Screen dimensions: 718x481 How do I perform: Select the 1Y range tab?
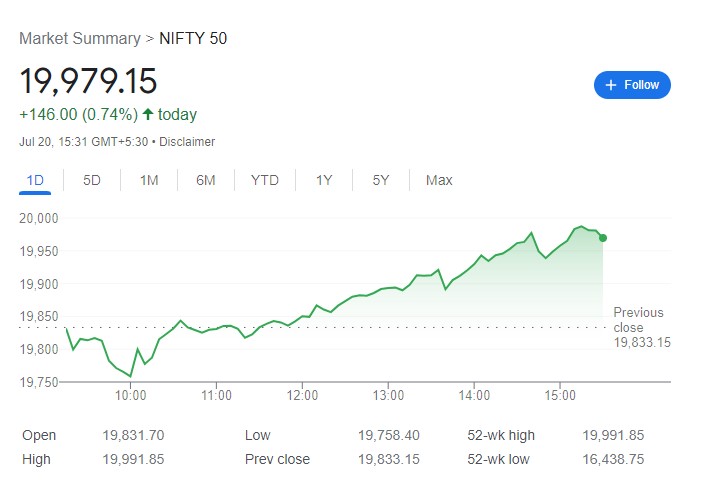click(324, 180)
